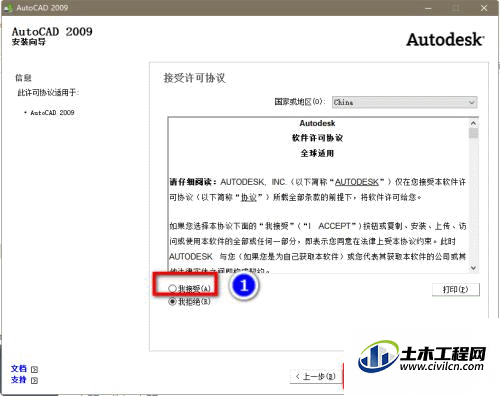Click the AutoCAD 2009 title bar icon
Viewport: 500px width, 396px height.
pyautogui.click(x=8, y=8)
